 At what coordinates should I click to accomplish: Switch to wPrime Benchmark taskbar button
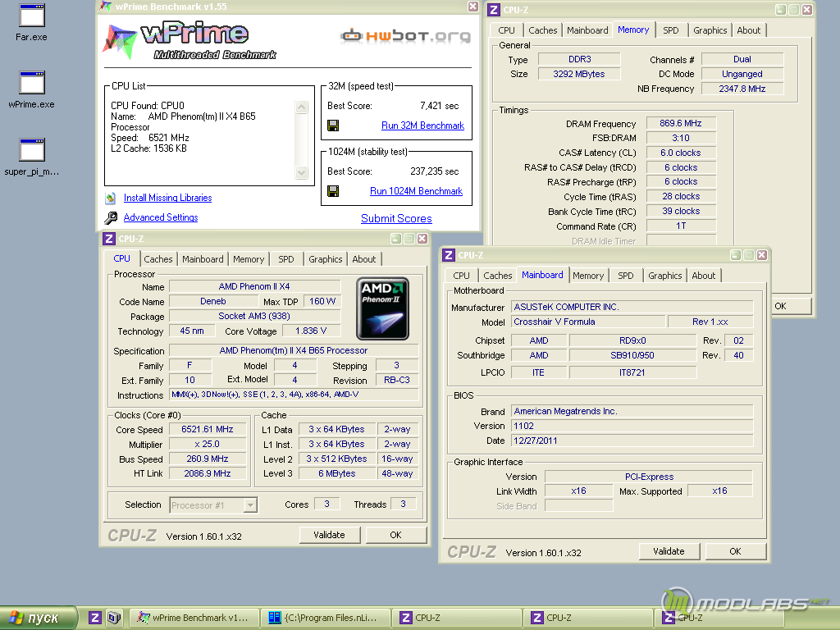(194, 618)
